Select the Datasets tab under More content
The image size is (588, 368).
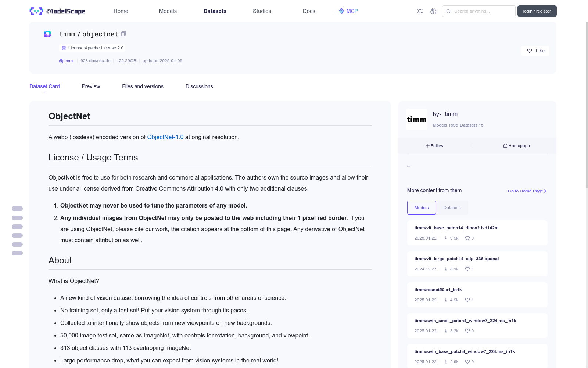tap(452, 208)
